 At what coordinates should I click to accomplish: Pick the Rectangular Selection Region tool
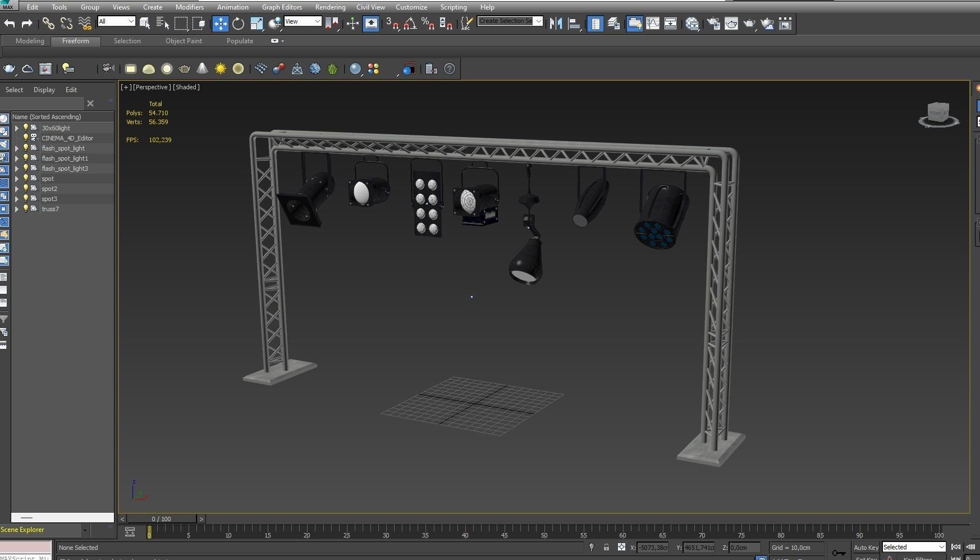point(181,23)
